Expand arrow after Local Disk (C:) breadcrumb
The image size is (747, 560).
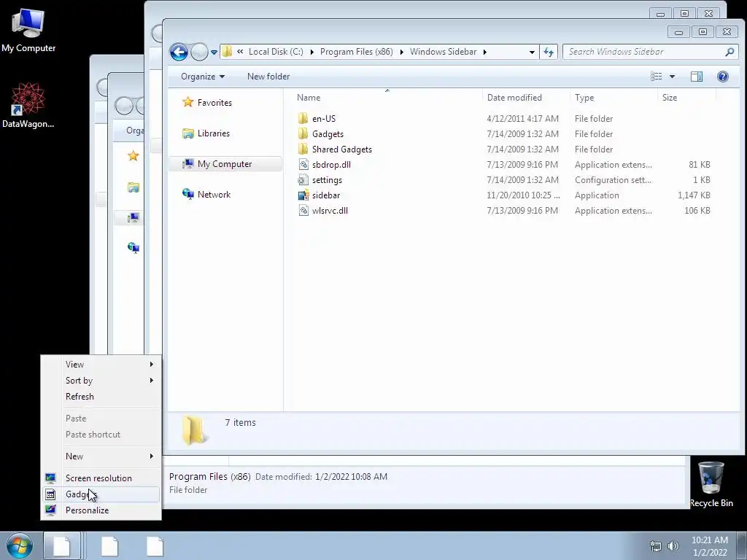311,52
